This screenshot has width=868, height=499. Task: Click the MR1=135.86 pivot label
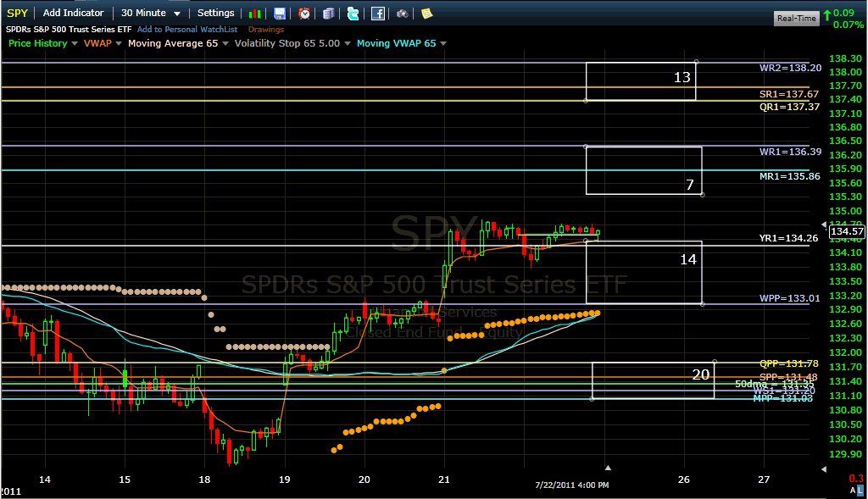790,176
